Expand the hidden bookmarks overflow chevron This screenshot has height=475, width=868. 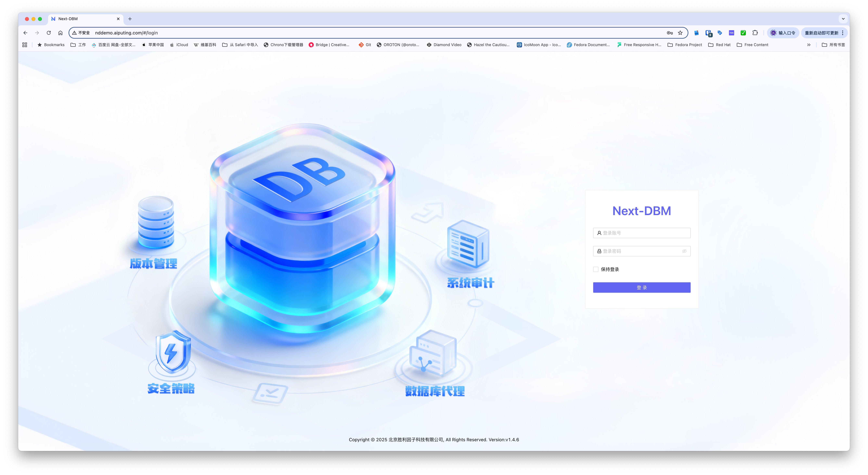click(808, 45)
